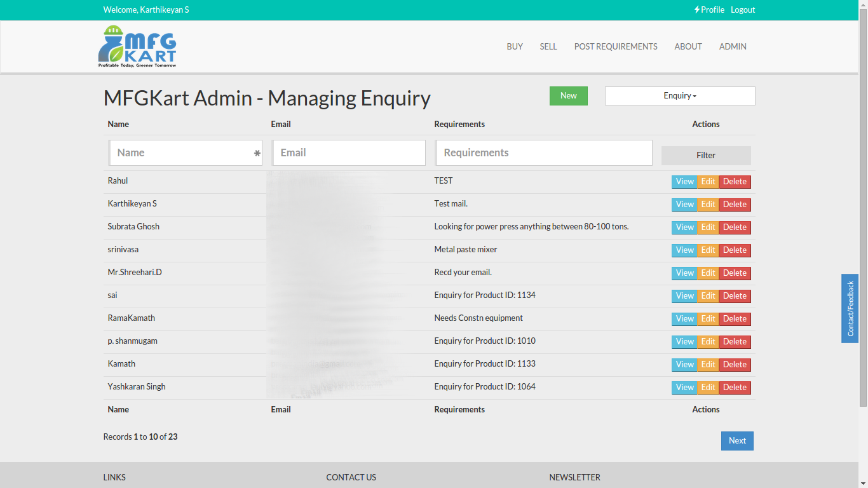The image size is (868, 488).
Task: Click the MFG Kart logo
Action: pos(137,46)
